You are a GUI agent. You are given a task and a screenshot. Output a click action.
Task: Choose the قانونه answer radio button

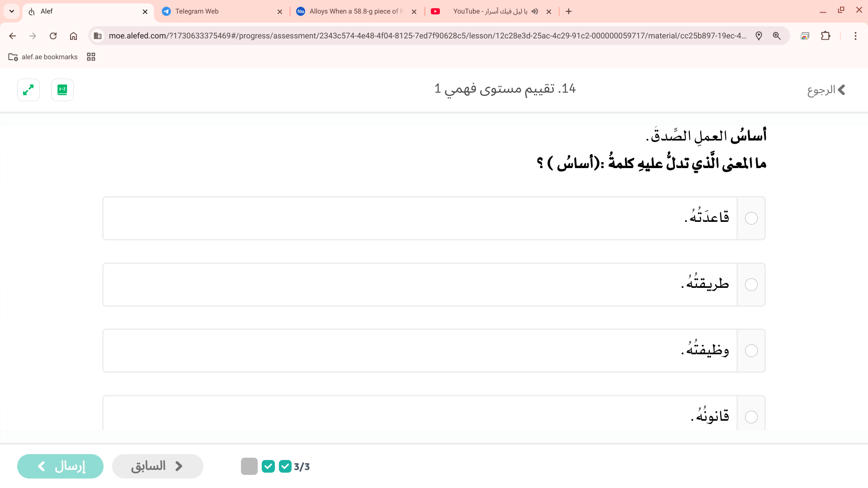[751, 417]
